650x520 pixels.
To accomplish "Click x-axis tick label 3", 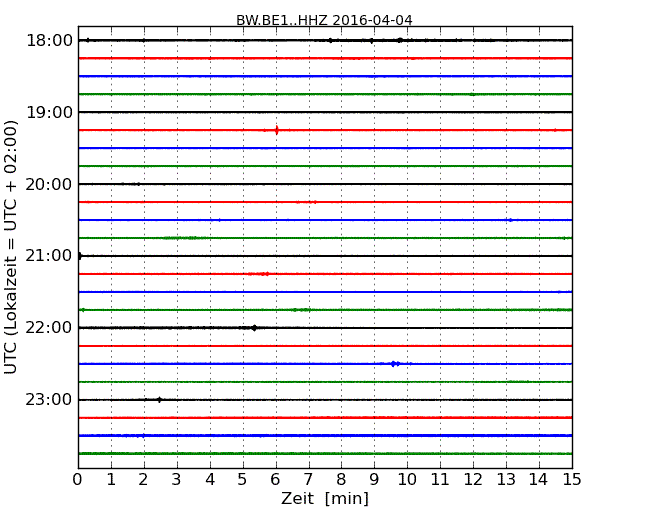I will click(177, 480).
